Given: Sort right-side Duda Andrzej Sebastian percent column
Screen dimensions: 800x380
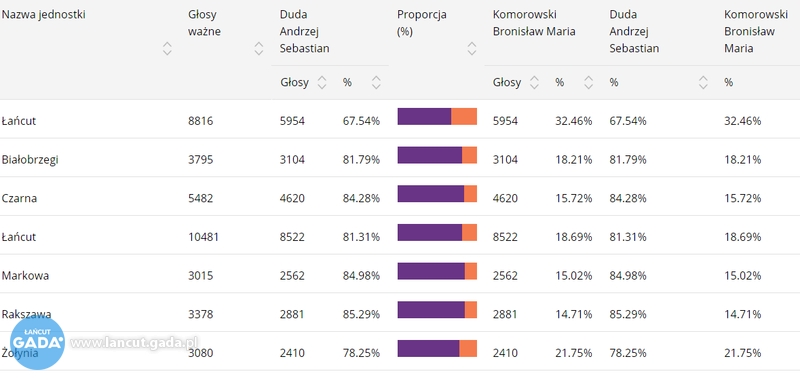Looking at the screenshot, I should (703, 82).
